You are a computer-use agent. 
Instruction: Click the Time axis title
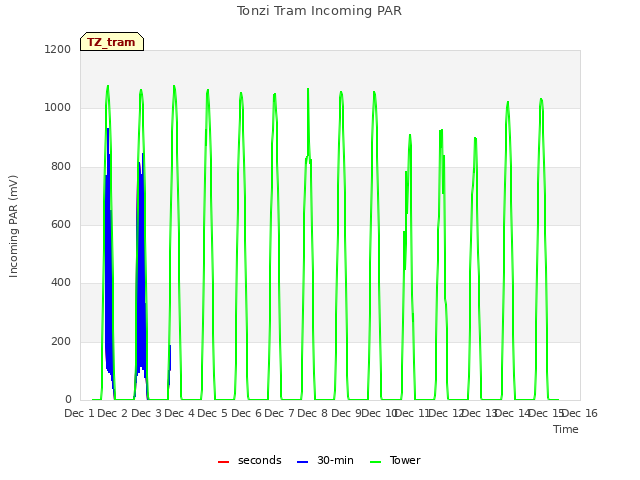pos(566,429)
